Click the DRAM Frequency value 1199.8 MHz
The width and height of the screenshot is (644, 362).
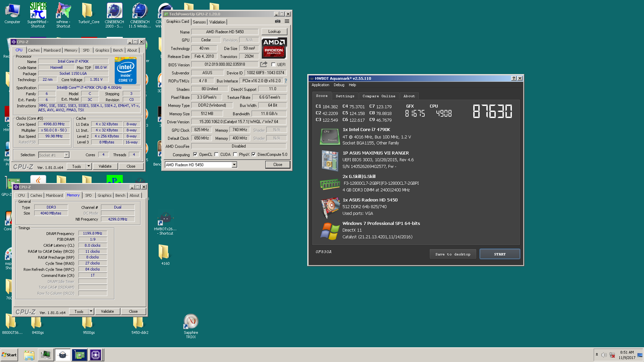tap(93, 233)
